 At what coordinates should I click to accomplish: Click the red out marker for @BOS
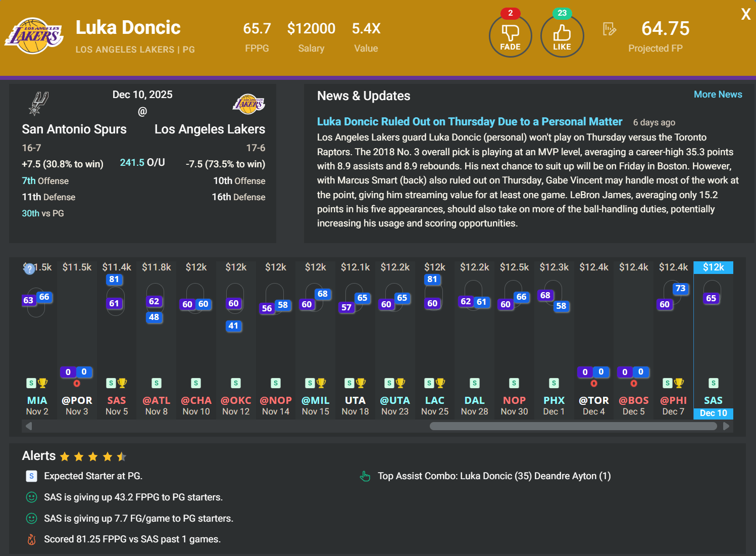pos(634,383)
